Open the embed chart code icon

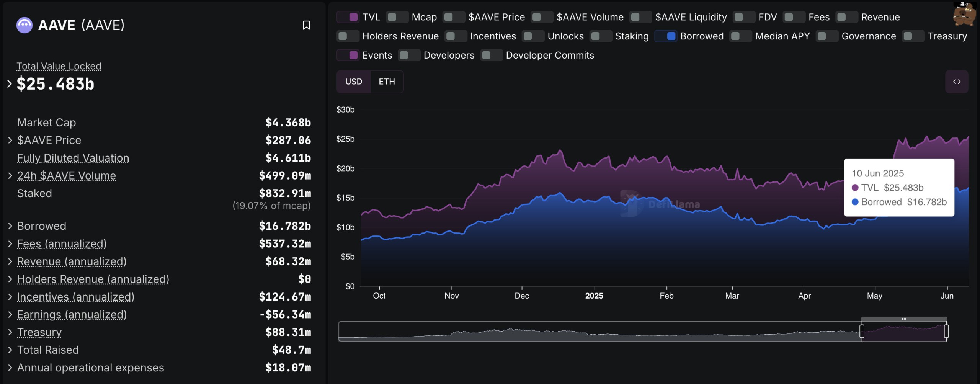[x=956, y=82]
